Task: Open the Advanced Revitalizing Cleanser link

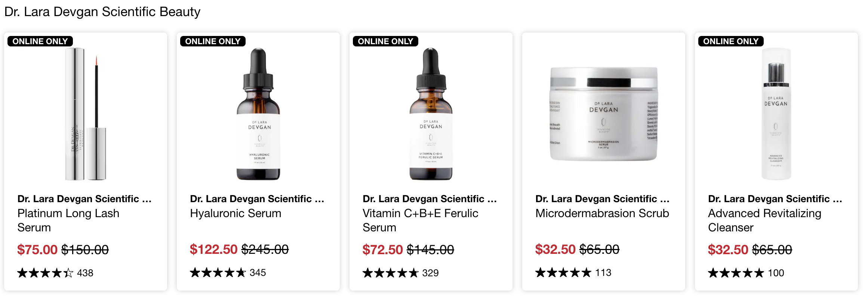Action: tap(764, 220)
